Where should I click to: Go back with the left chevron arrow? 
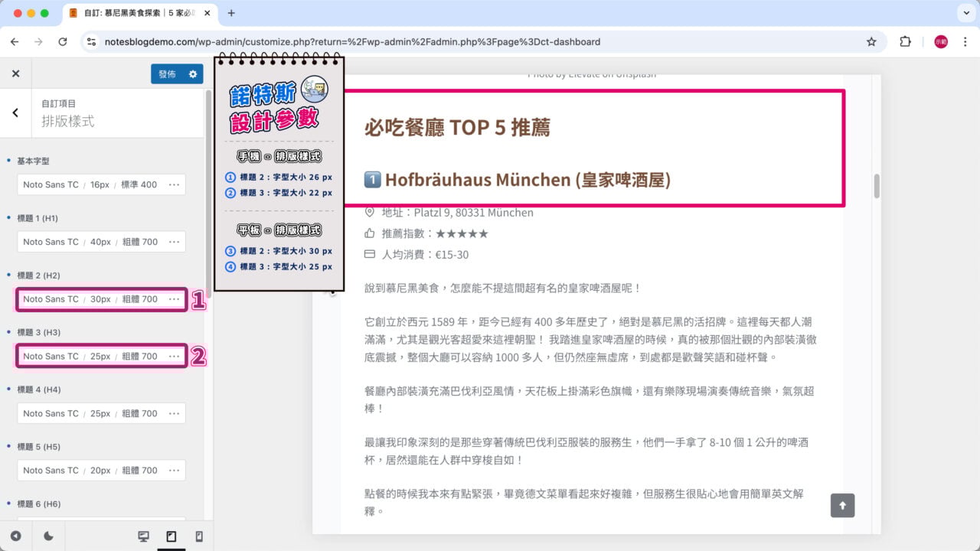(x=15, y=112)
